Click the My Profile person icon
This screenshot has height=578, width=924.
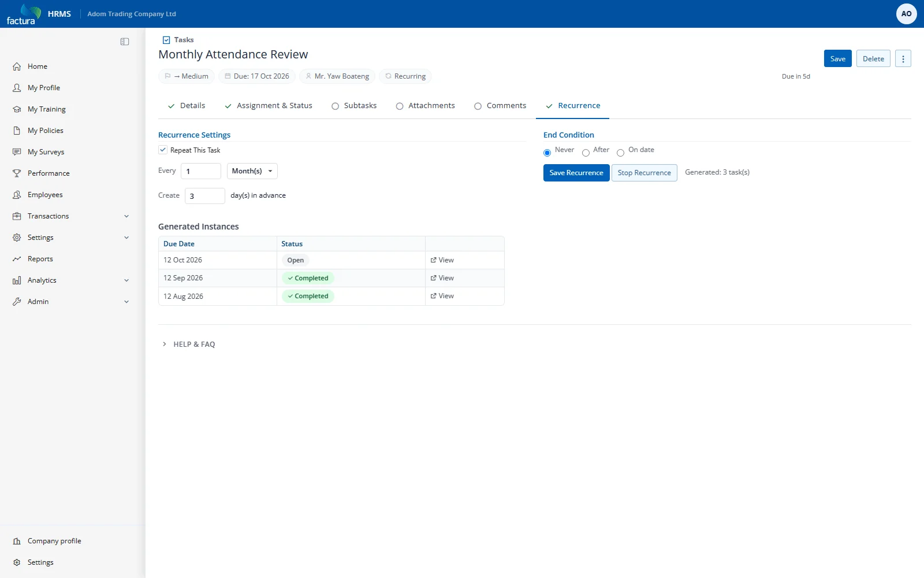pyautogui.click(x=17, y=88)
